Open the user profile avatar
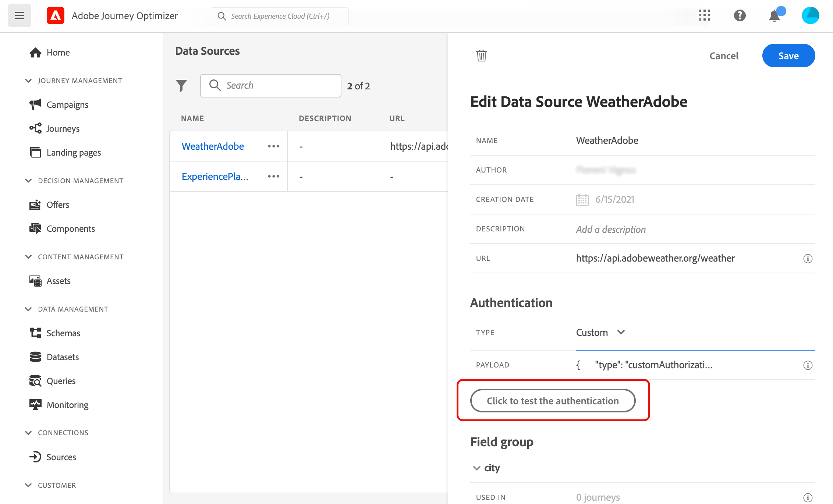Viewport: 833px width, 504px height. point(810,15)
